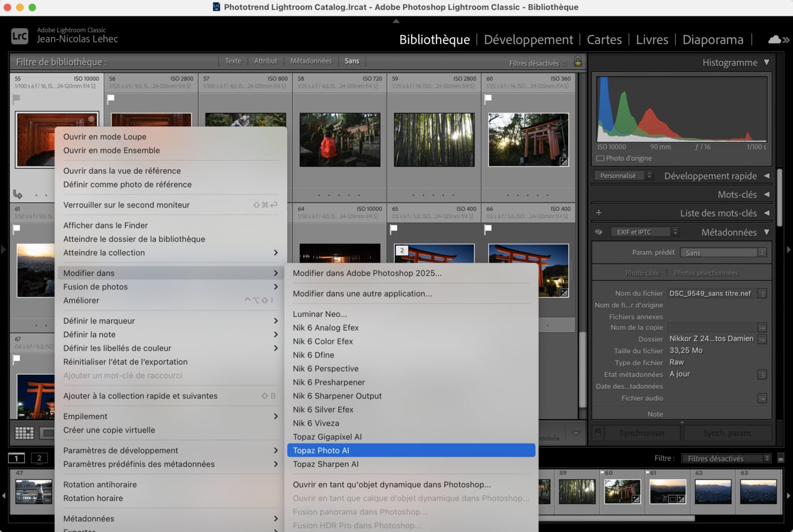The width and height of the screenshot is (793, 532).
Task: Select the Attribut filter button
Action: [x=266, y=61]
